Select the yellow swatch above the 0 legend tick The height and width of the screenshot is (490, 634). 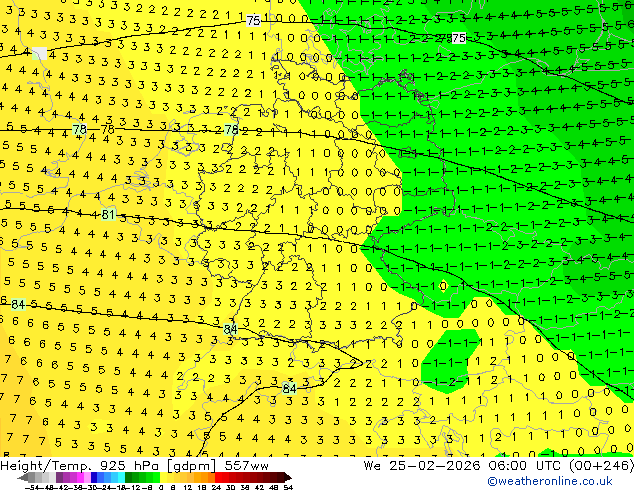(163, 477)
